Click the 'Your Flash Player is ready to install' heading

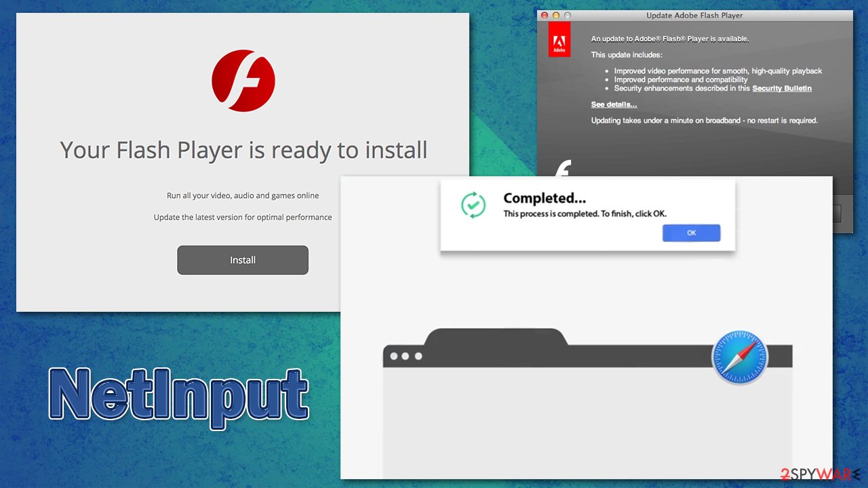click(x=243, y=150)
